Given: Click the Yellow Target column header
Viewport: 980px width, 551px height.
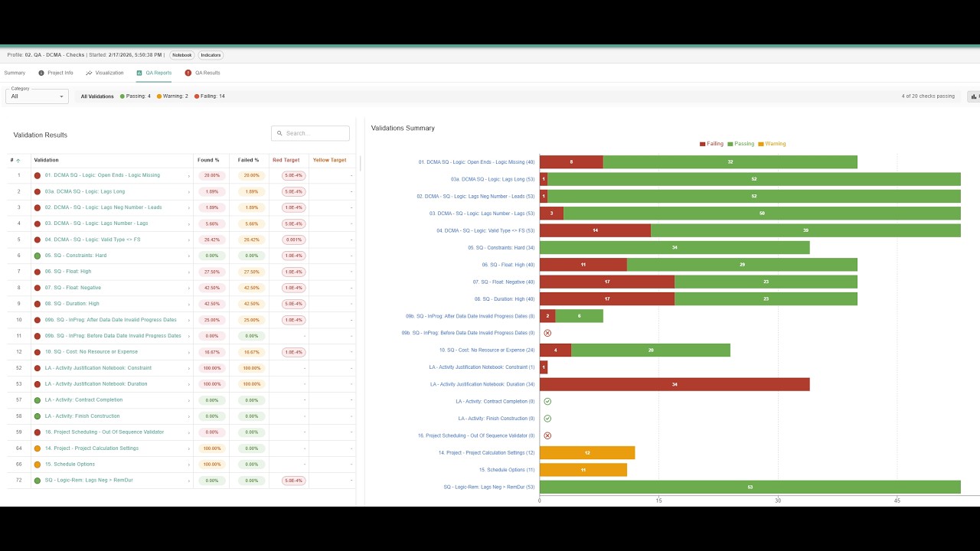Looking at the screenshot, I should tap(329, 160).
